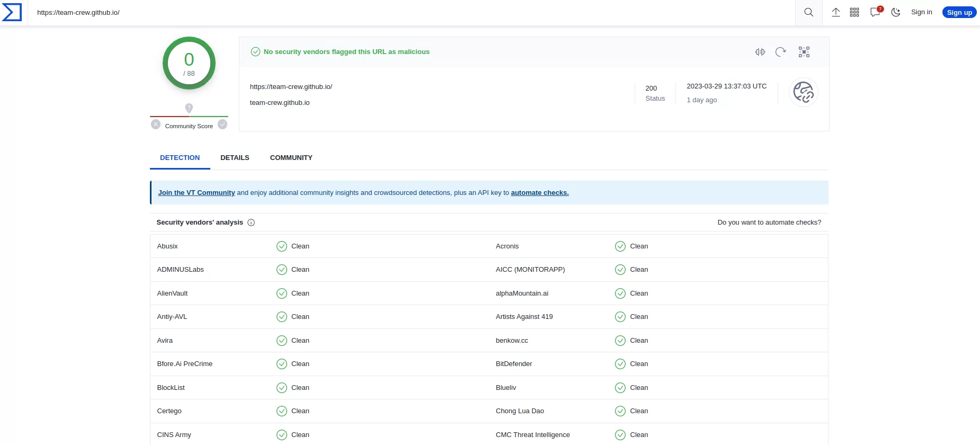
Task: Click the Sign up button
Action: click(x=959, y=12)
